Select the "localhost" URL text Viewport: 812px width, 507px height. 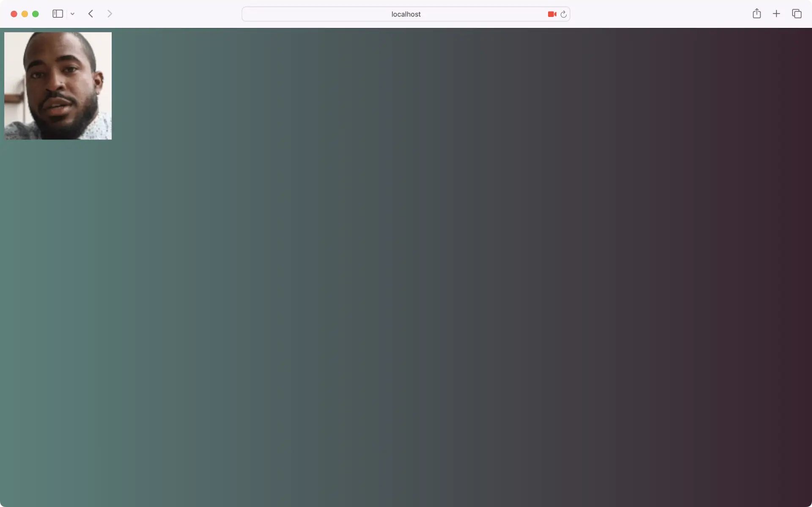[x=406, y=14]
